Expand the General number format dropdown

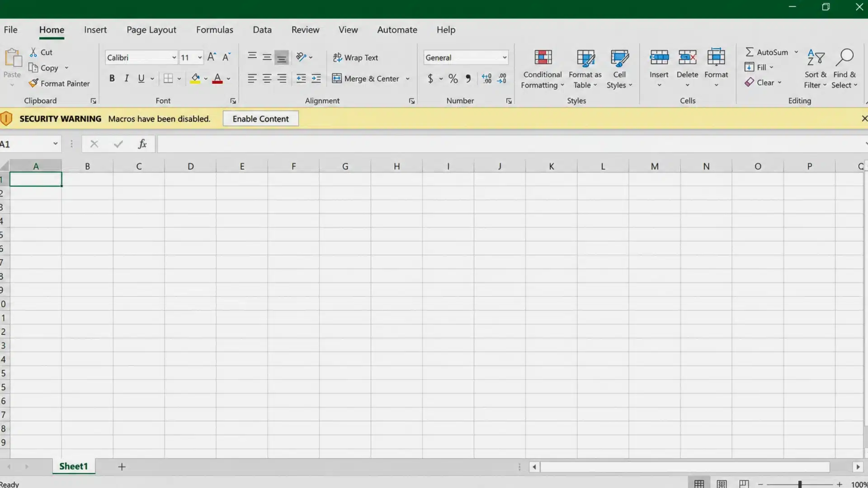[x=505, y=57]
